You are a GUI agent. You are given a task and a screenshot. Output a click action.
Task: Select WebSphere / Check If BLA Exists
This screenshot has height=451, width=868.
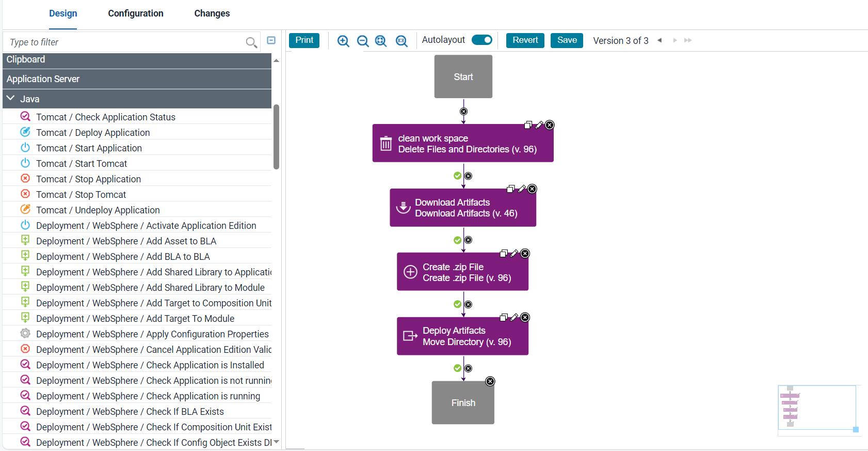coord(130,412)
